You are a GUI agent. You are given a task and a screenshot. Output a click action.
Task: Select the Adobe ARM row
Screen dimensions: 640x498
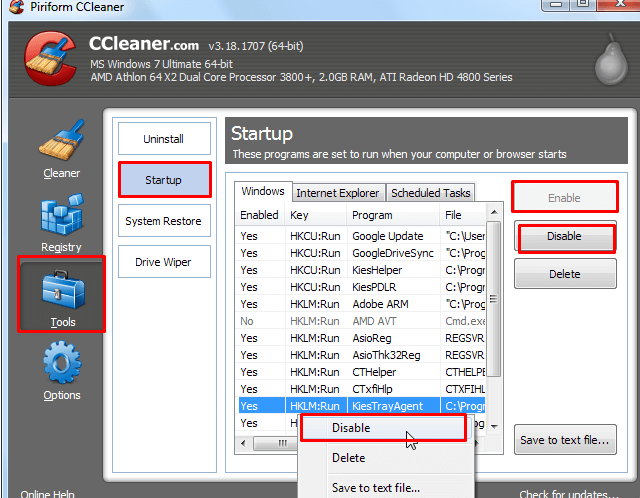pyautogui.click(x=361, y=304)
